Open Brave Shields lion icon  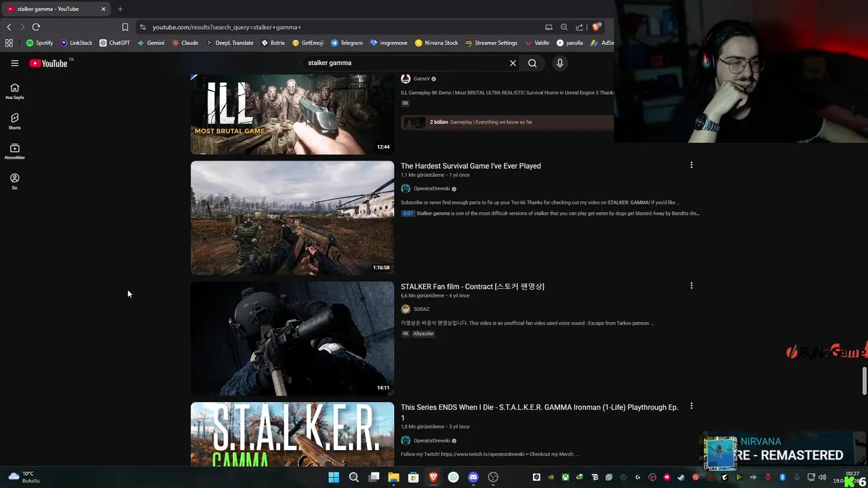pyautogui.click(x=596, y=27)
